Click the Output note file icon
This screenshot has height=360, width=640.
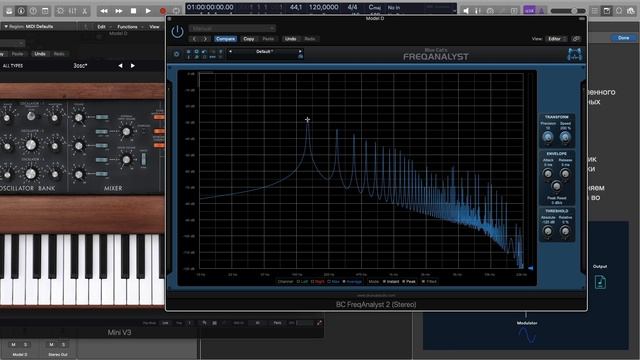pos(600,282)
